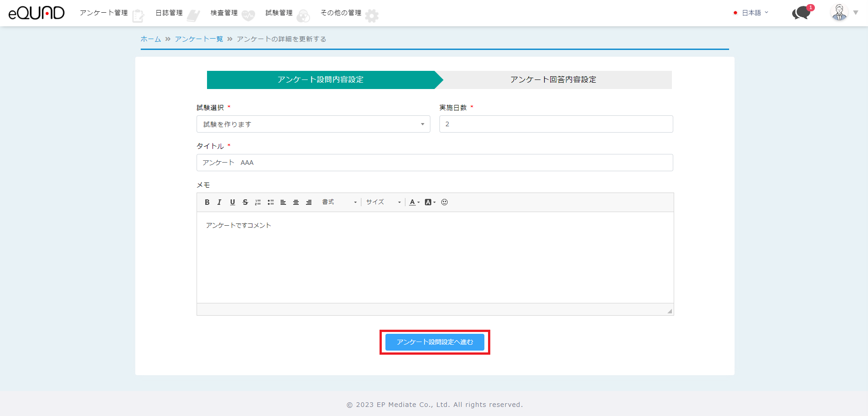
Task: Insert a numbered list in the memo
Action: [x=258, y=203]
